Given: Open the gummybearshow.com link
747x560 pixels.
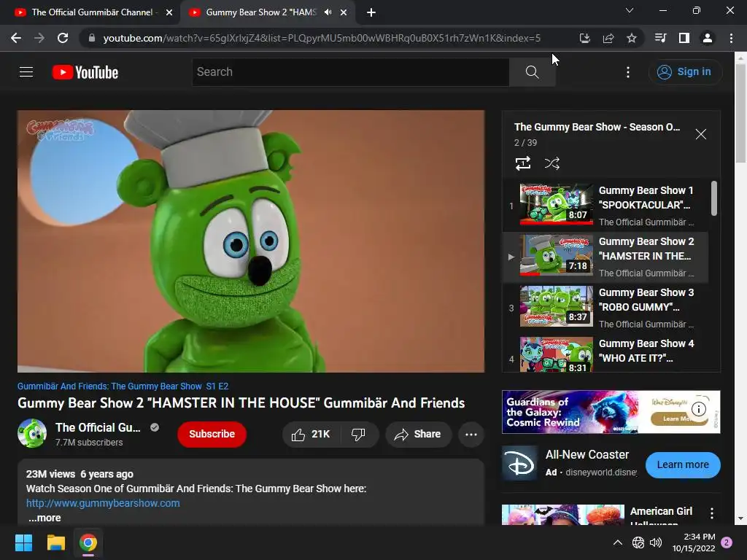Looking at the screenshot, I should [103, 503].
